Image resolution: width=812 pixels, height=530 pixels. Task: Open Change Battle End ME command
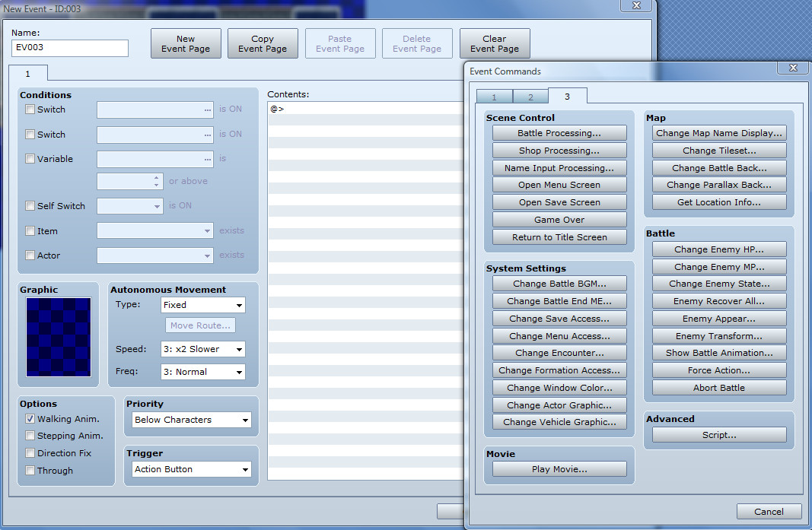coord(559,301)
